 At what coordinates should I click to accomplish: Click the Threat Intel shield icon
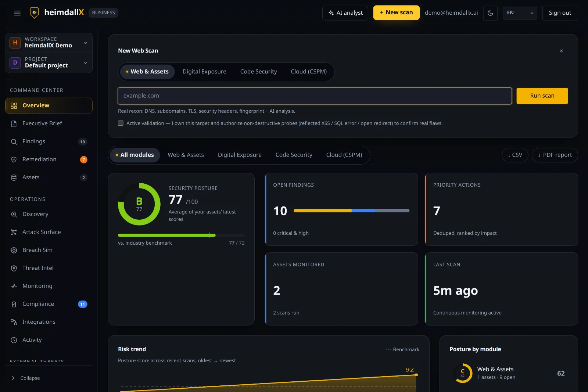click(14, 269)
